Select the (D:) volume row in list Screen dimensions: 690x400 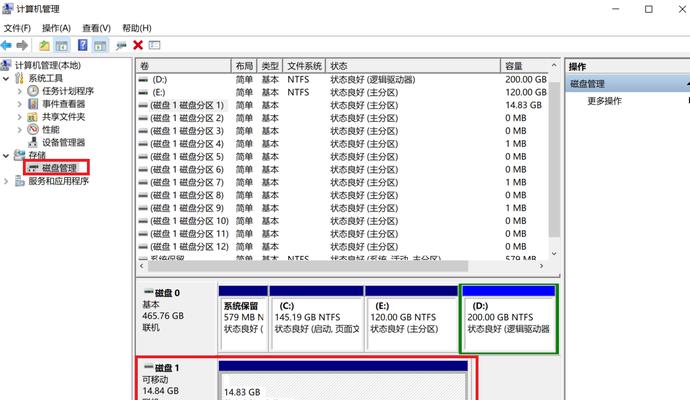(x=342, y=80)
